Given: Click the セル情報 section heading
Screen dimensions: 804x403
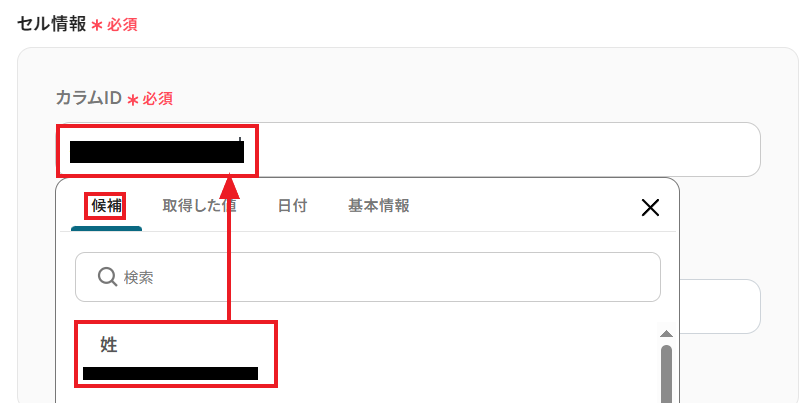Looking at the screenshot, I should coord(52,24).
